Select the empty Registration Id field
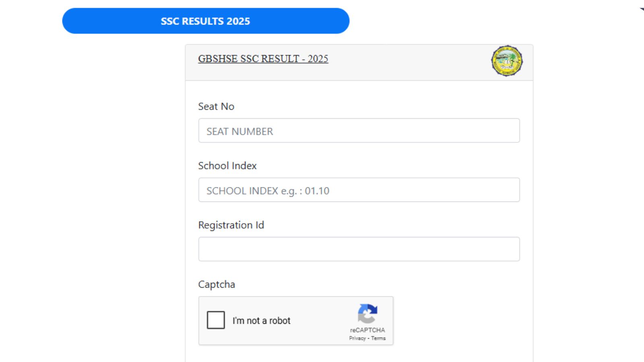The height and width of the screenshot is (362, 644). 359,249
